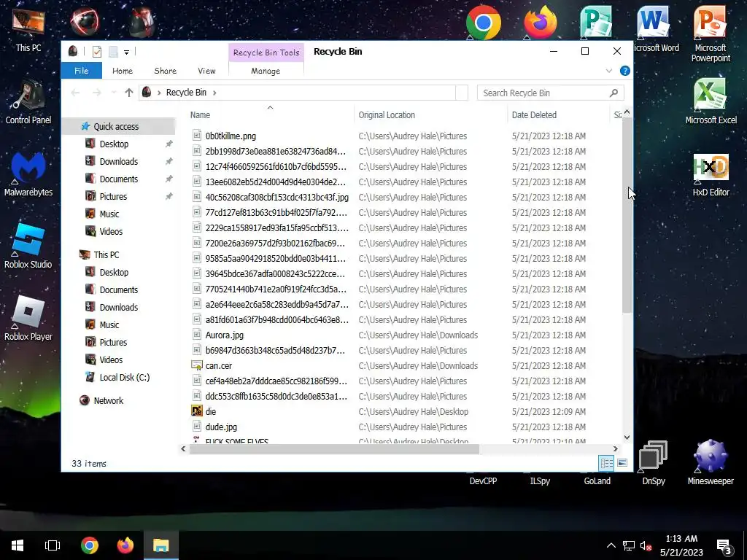Launch Microsoft Powerpoint desktop icon
The width and height of the screenshot is (747, 560).
[711, 34]
